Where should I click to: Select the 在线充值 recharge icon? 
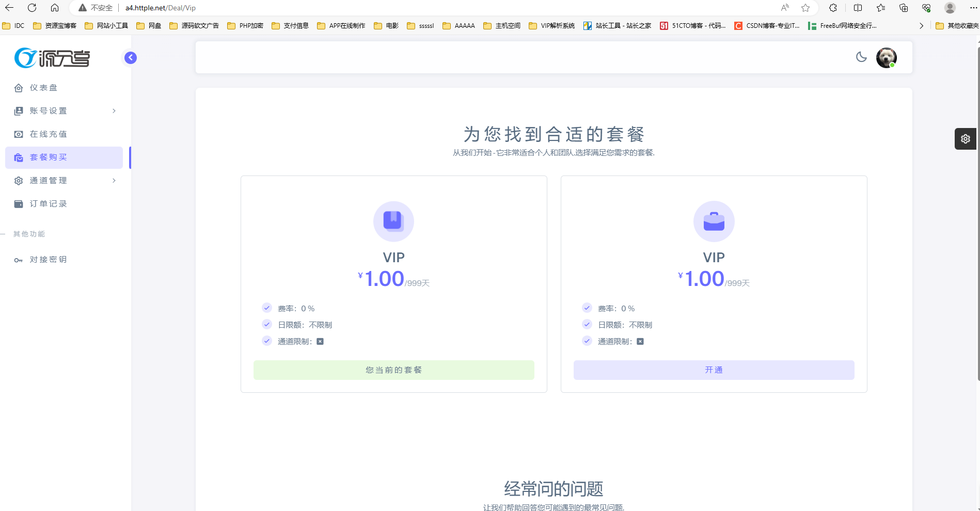pos(19,134)
